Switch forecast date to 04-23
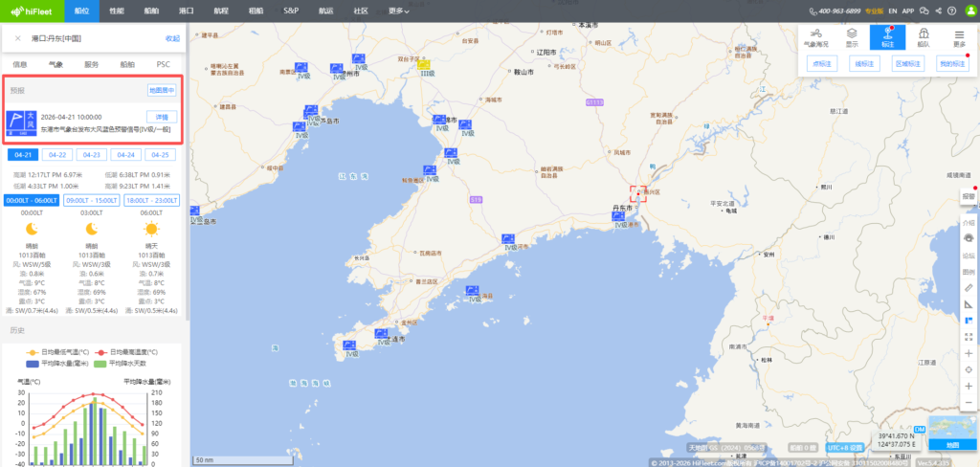 point(92,154)
